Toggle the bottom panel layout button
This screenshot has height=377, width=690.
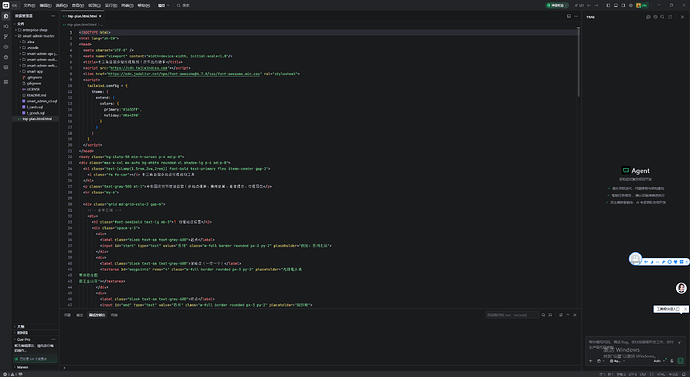616,5
